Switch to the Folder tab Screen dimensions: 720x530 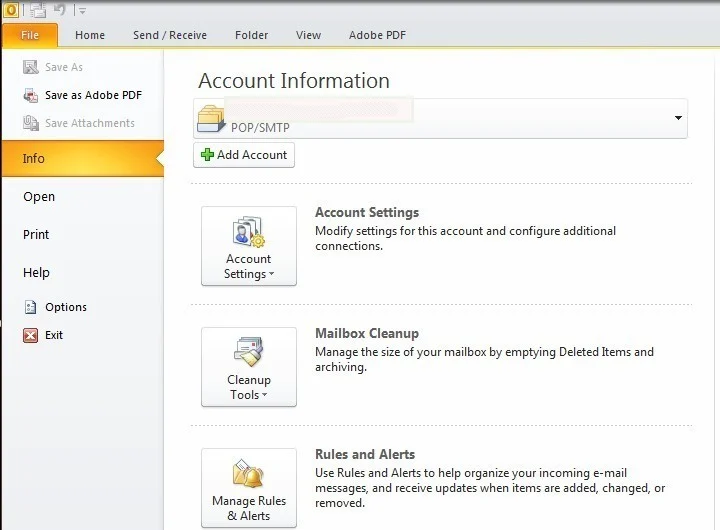pos(252,35)
